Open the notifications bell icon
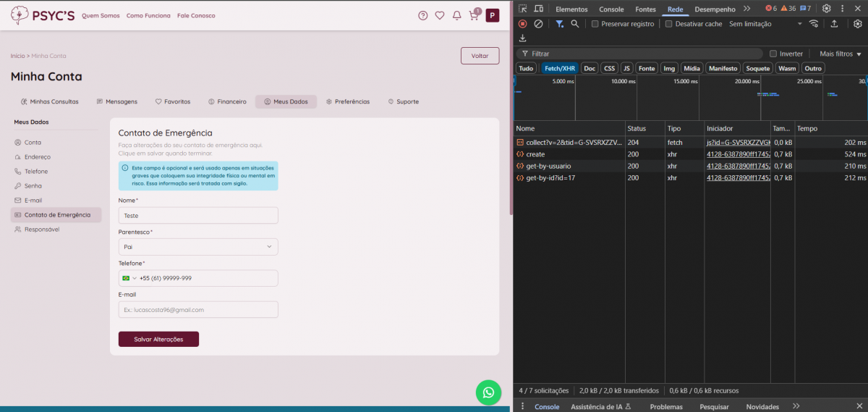Viewport: 868px width, 412px height. click(456, 15)
